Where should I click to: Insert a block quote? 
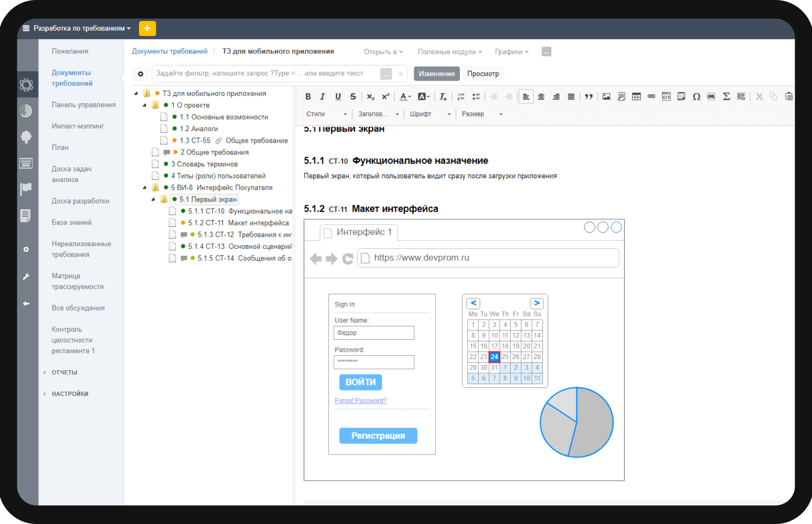point(589,96)
